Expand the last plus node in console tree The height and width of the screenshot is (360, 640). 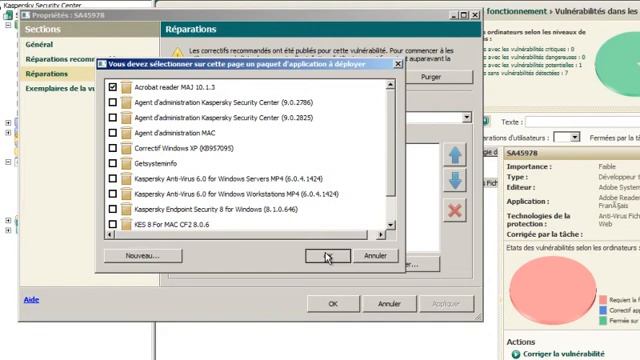[x=8, y=231]
